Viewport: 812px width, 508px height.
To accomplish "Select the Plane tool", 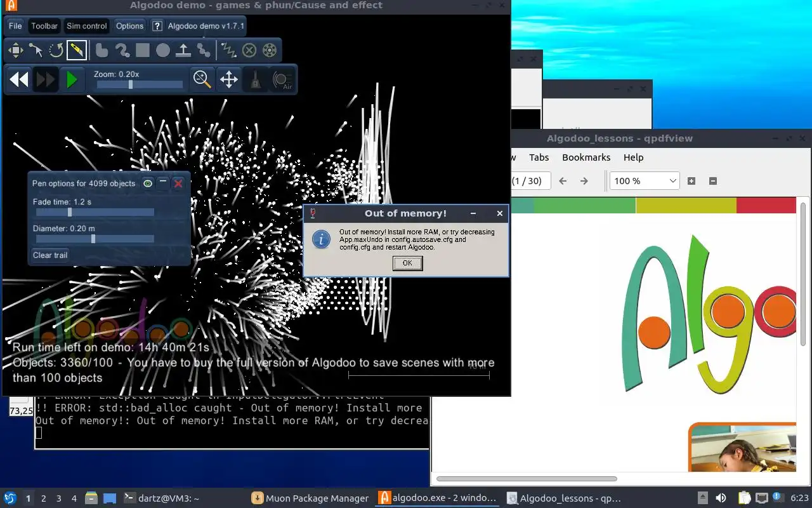I will pos(183,50).
